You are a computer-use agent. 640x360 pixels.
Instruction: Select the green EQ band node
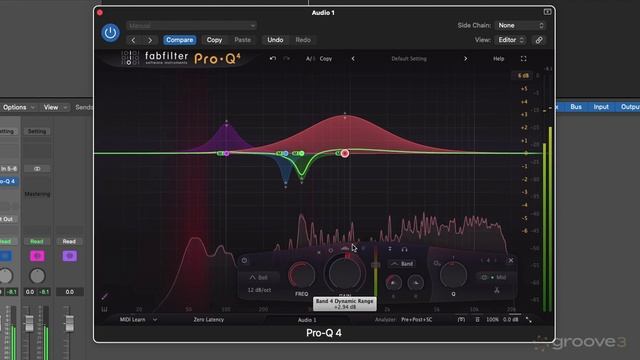[x=302, y=153]
